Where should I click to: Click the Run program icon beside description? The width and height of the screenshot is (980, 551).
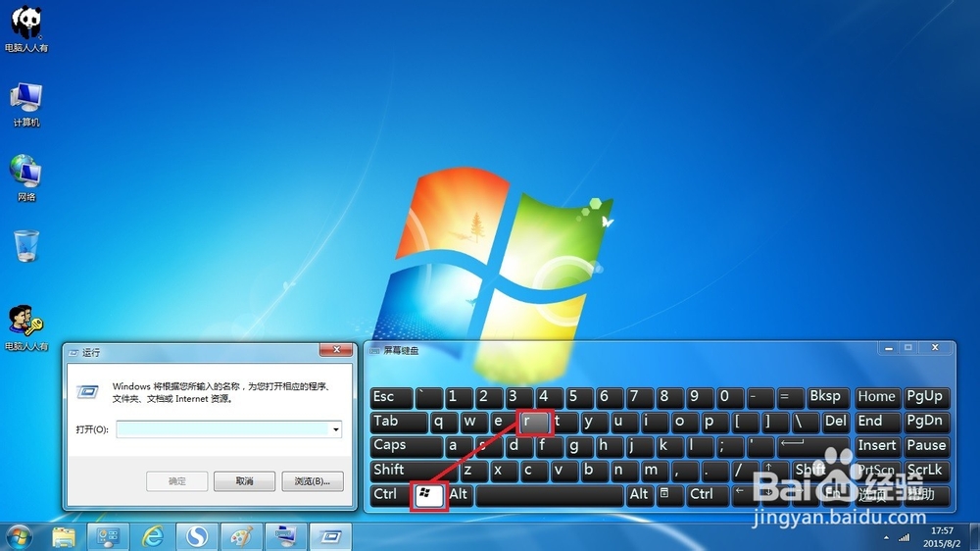(x=87, y=392)
